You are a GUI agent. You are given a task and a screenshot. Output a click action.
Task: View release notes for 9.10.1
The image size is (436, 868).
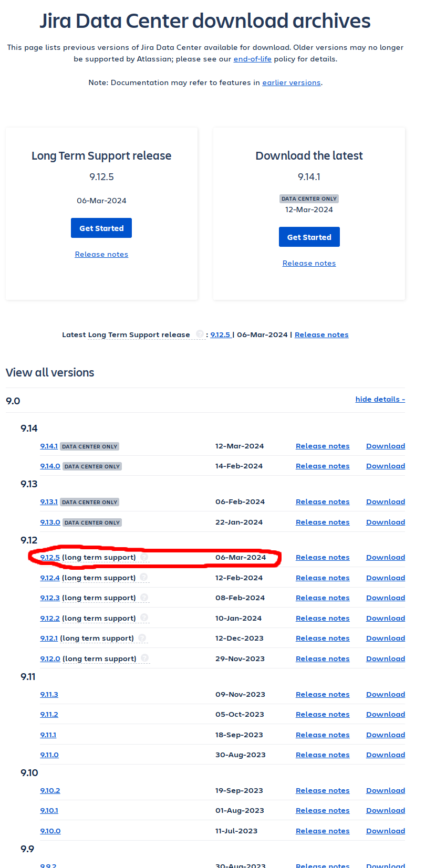[323, 810]
